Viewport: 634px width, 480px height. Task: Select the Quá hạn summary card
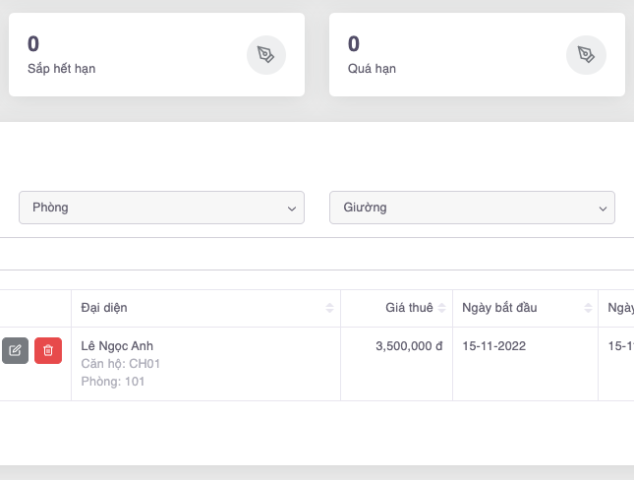coord(450,55)
